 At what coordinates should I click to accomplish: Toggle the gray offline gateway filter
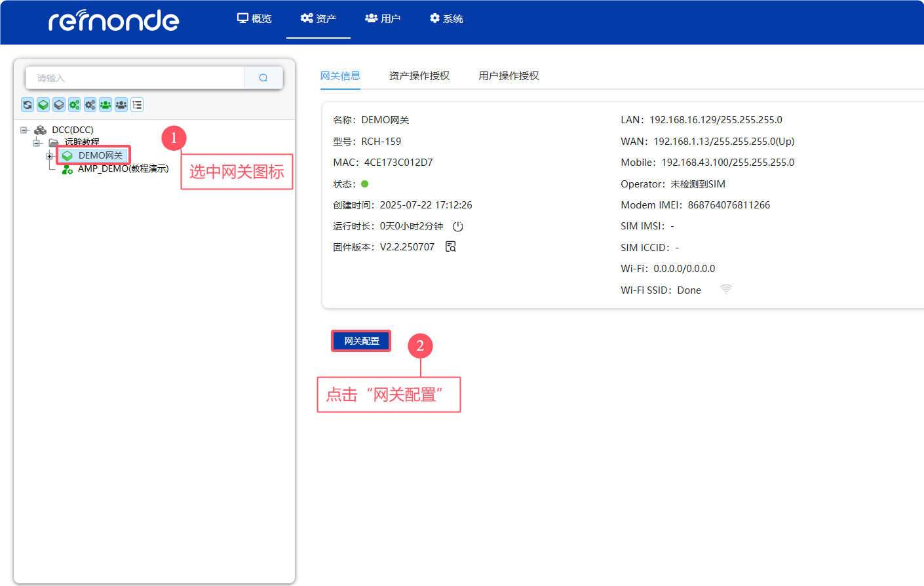[x=59, y=105]
